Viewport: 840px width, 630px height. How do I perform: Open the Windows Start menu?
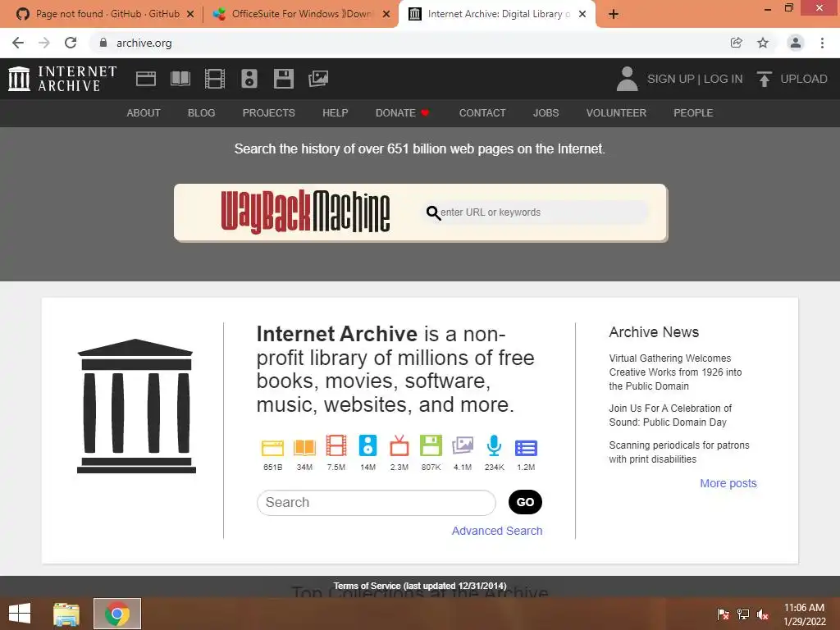(x=20, y=614)
